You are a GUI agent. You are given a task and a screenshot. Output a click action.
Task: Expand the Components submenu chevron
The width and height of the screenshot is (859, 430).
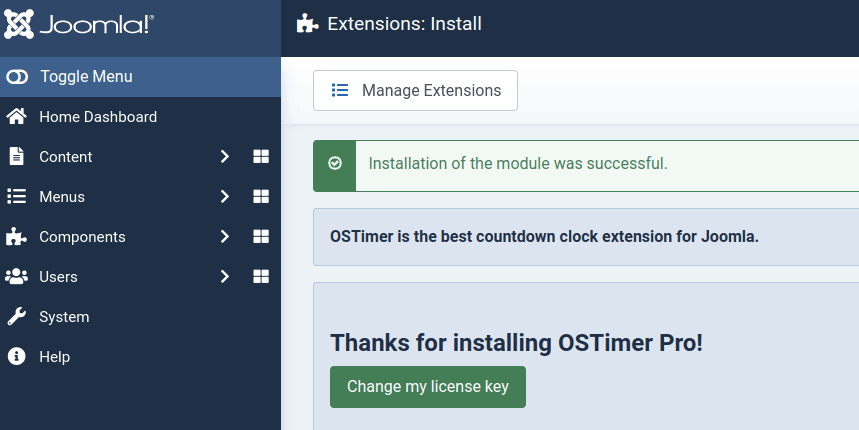pyautogui.click(x=225, y=236)
